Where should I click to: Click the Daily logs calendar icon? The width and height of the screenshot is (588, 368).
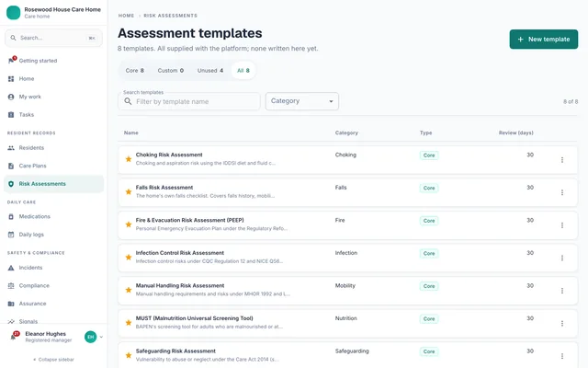pos(11,235)
